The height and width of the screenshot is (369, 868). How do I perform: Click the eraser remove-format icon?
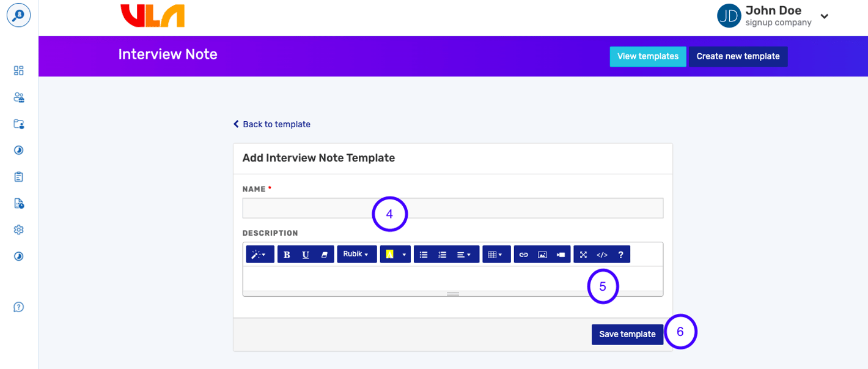point(325,255)
